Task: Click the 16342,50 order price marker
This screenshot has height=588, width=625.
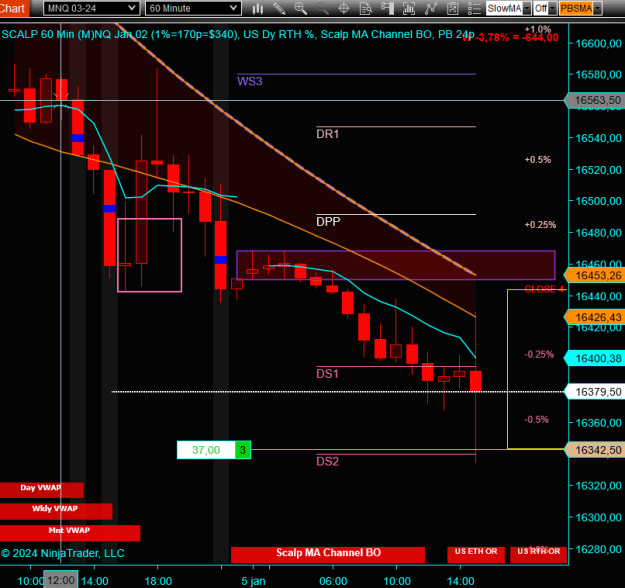Action: click(x=595, y=450)
